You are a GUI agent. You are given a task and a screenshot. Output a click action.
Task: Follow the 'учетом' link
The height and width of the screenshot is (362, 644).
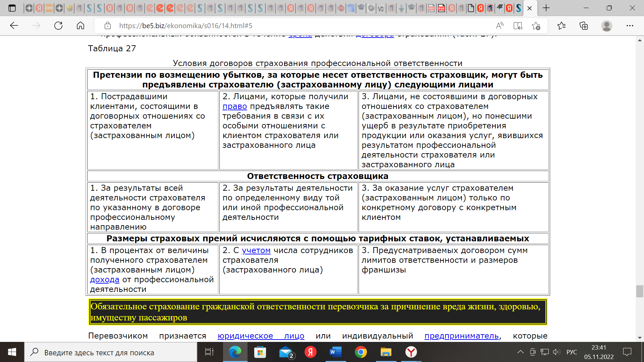[256, 250]
